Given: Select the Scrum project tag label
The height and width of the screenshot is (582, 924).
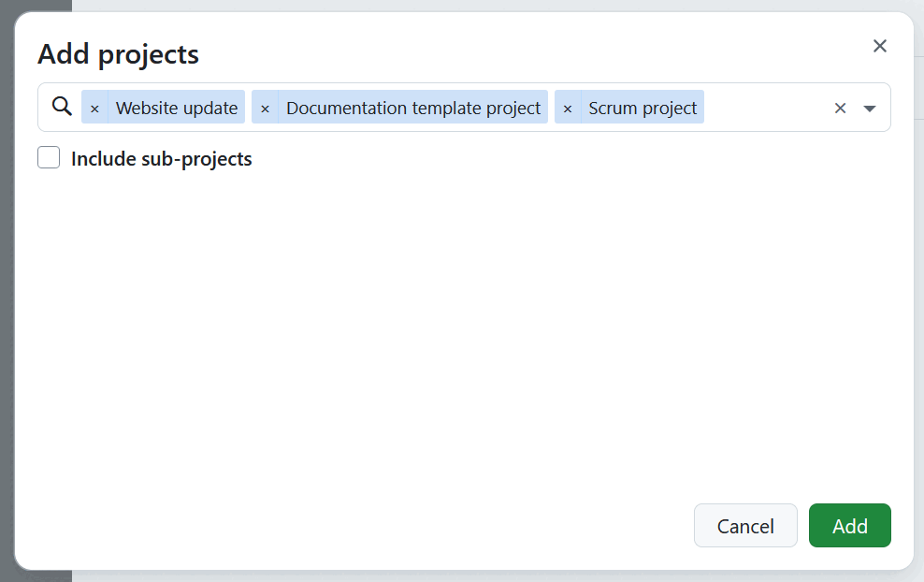Looking at the screenshot, I should click(642, 108).
